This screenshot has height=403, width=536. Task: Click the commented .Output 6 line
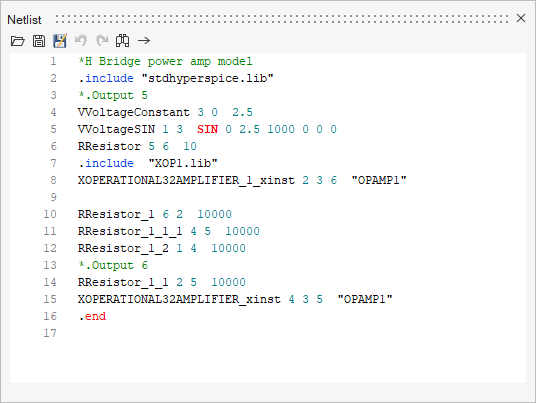click(113, 265)
